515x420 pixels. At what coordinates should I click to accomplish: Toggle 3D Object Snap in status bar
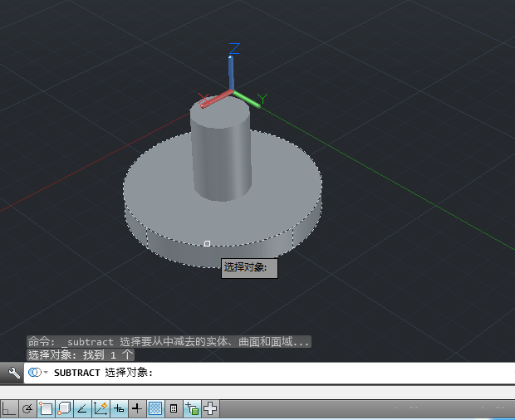[65, 409]
